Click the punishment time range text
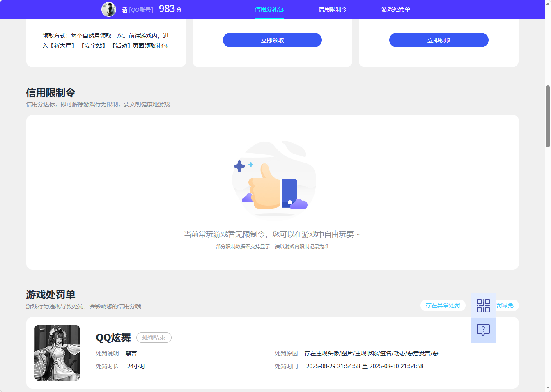 [365, 366]
